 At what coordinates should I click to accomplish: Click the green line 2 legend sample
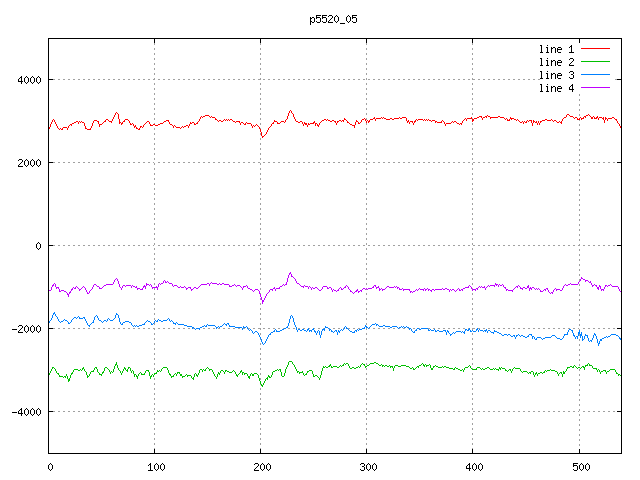(x=595, y=62)
